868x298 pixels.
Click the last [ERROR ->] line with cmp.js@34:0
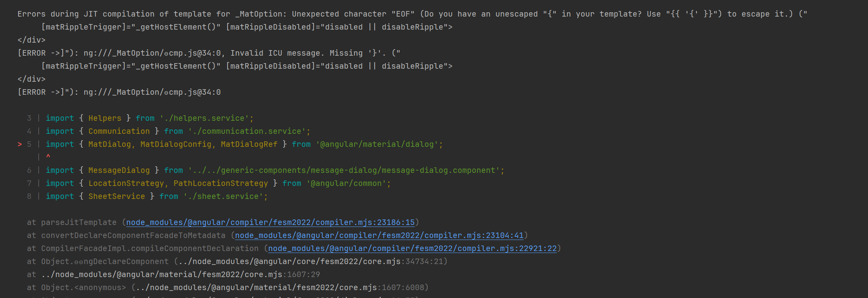pos(119,92)
